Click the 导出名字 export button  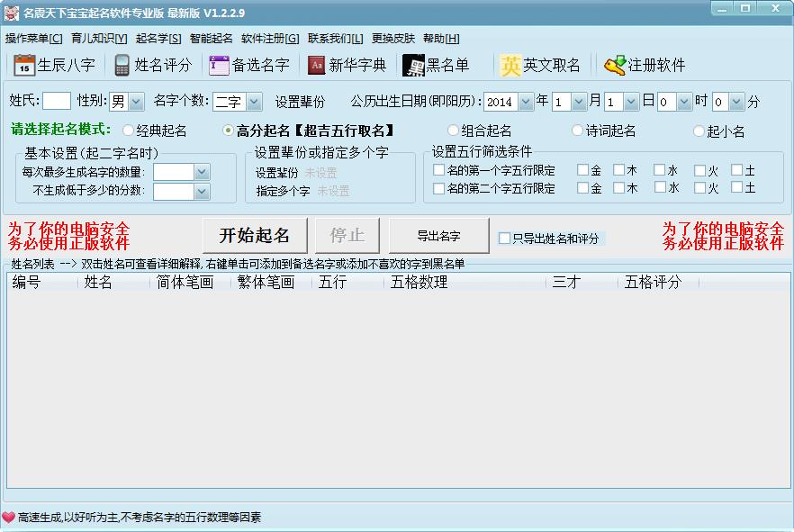pyautogui.click(x=438, y=236)
